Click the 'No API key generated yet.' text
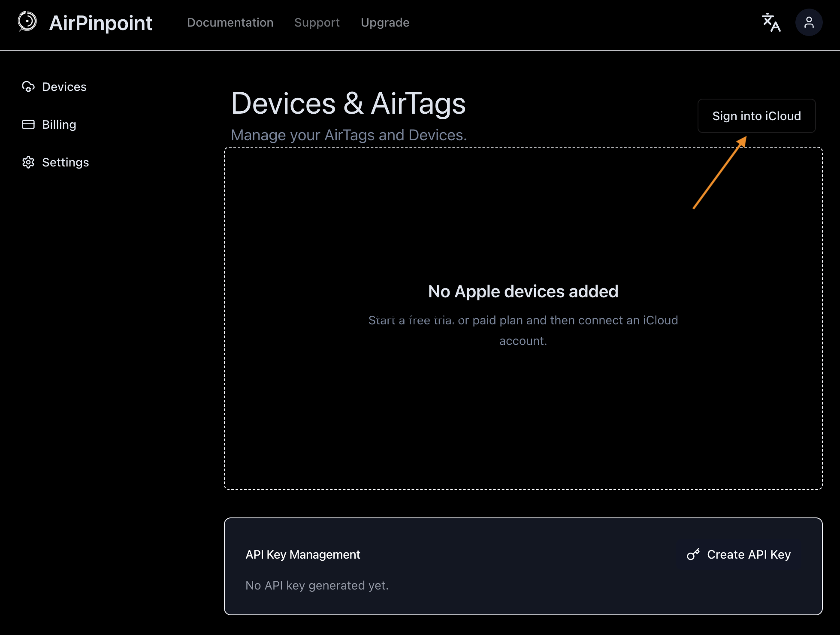This screenshot has width=840, height=635. point(317,585)
